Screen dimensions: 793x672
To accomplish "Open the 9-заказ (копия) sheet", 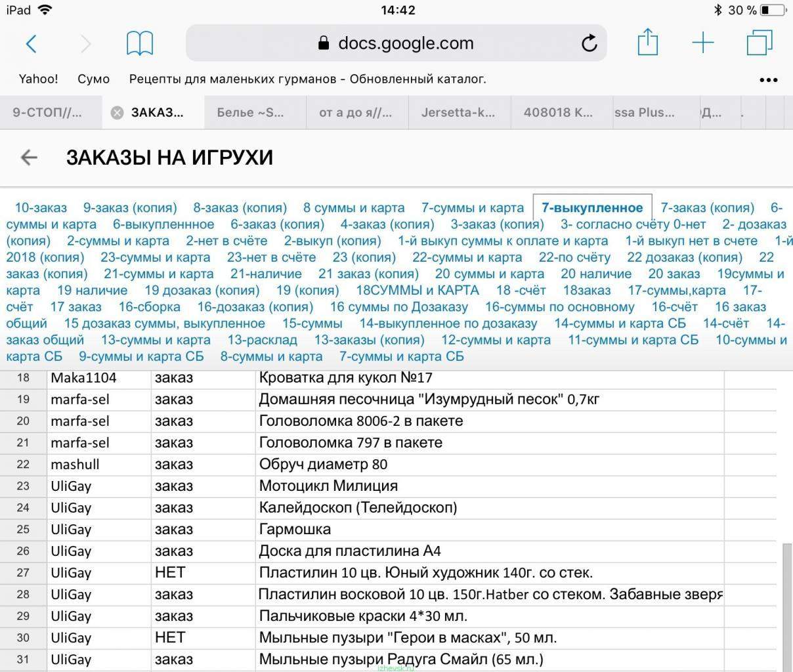I will [x=130, y=208].
